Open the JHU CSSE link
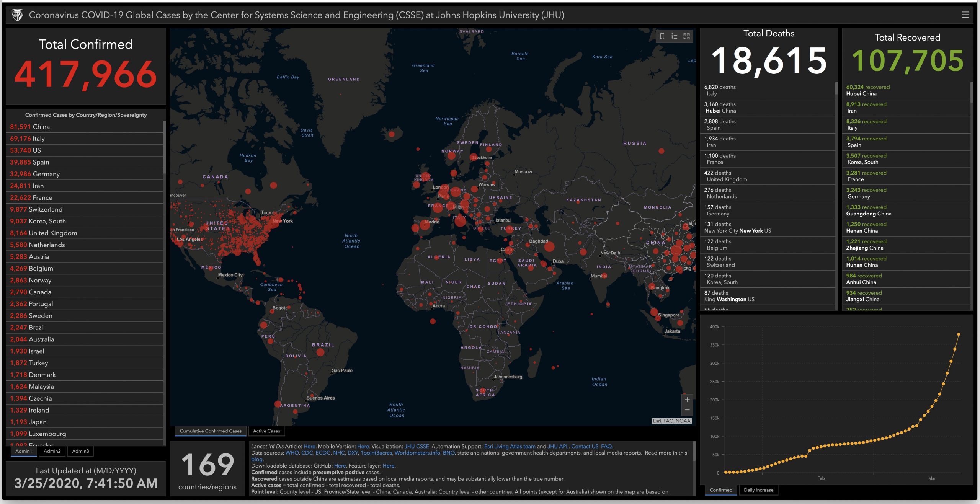980x504 pixels. (x=416, y=446)
